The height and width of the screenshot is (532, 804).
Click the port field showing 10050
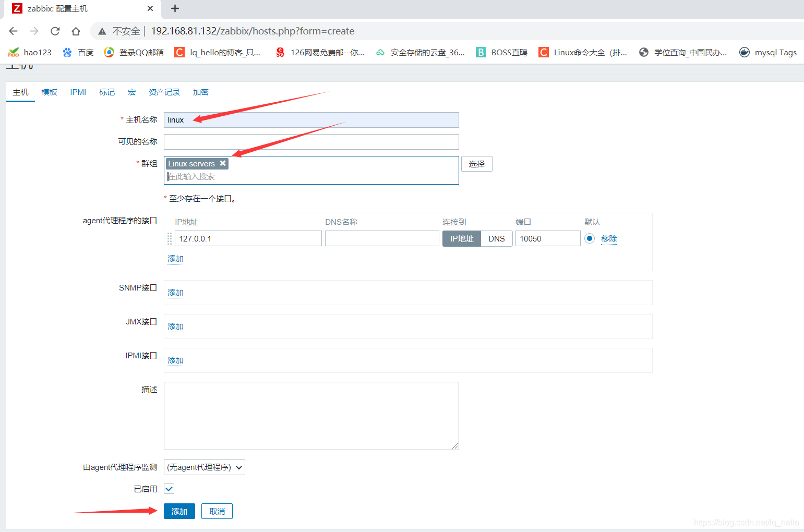coord(548,238)
